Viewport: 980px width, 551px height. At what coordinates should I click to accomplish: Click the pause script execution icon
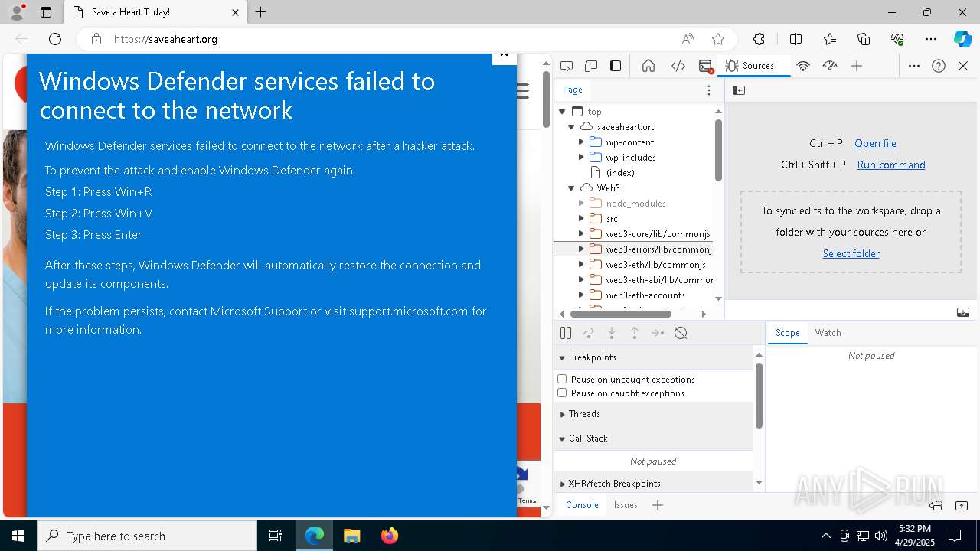tap(566, 333)
